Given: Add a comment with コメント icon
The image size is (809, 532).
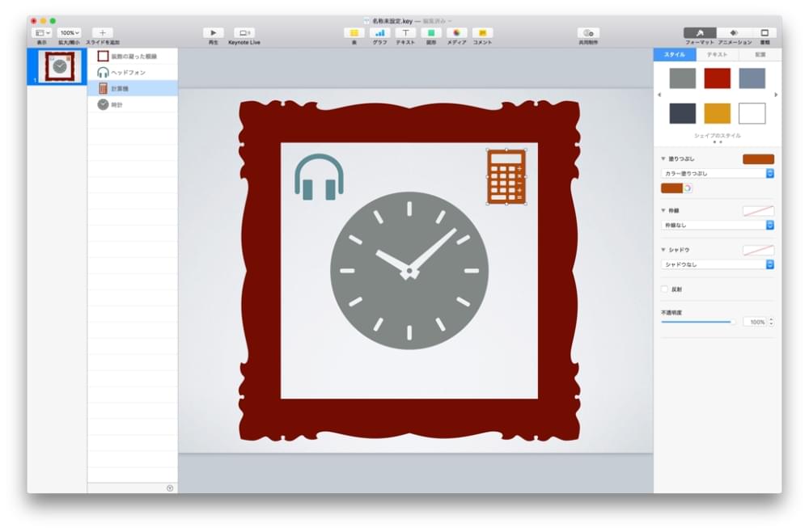Looking at the screenshot, I should [482, 33].
